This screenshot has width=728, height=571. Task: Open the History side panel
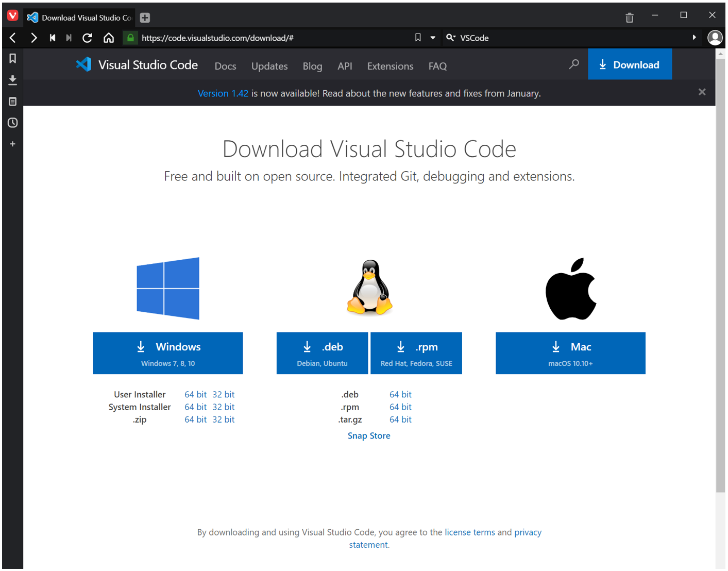(x=13, y=123)
